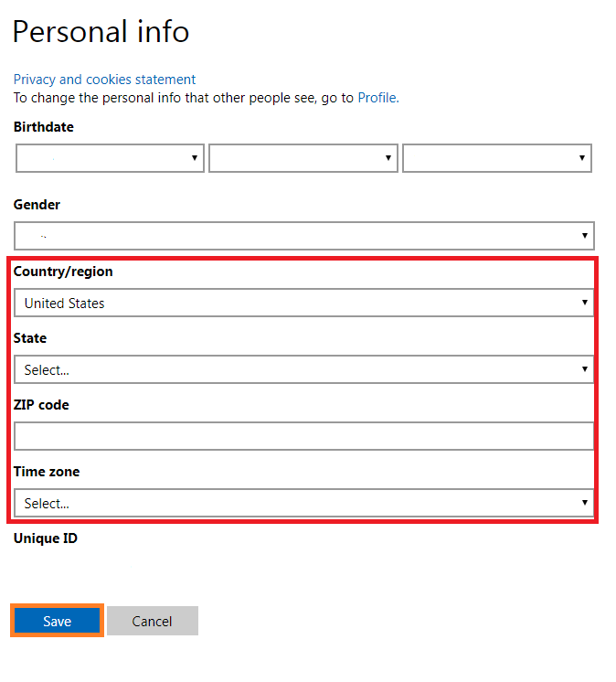Open the first Birthdate dropdown
The width and height of the screenshot is (616, 682).
tap(110, 158)
